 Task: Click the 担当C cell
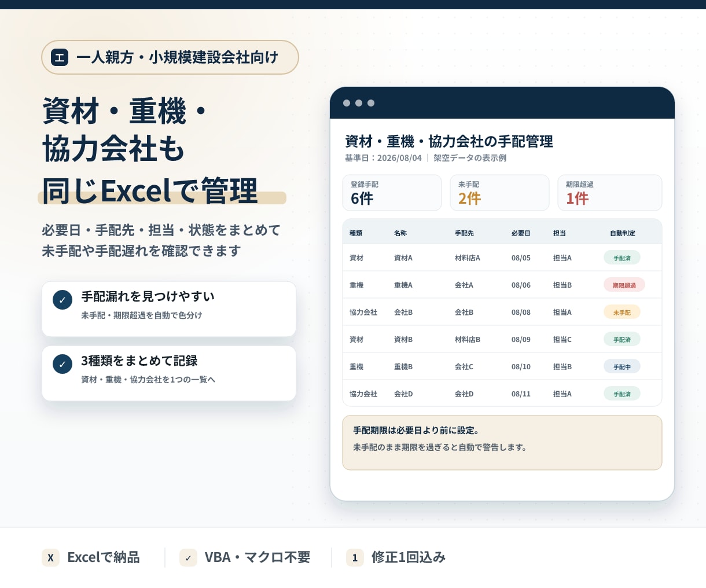562,340
